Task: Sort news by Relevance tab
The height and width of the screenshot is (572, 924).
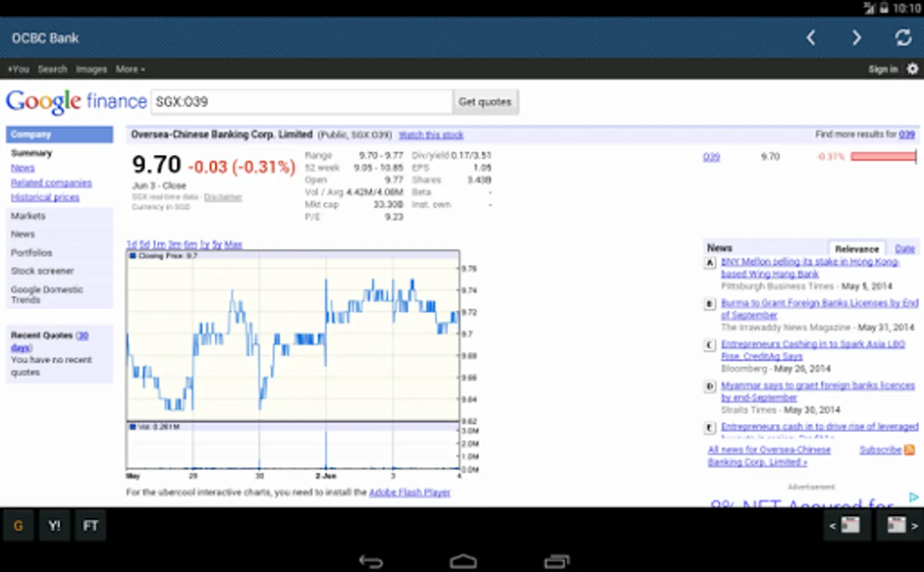Action: click(x=857, y=249)
